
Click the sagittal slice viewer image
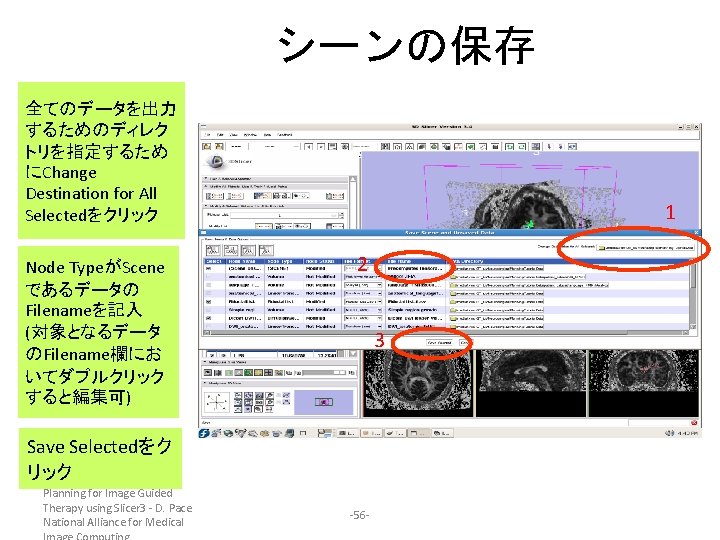(x=531, y=383)
